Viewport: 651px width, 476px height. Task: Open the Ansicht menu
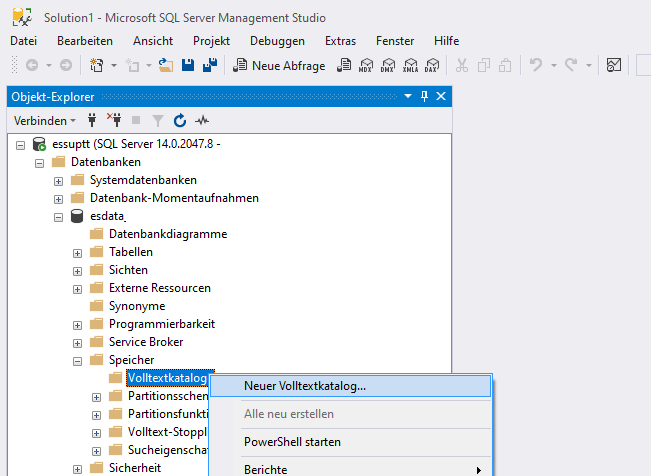click(x=153, y=41)
